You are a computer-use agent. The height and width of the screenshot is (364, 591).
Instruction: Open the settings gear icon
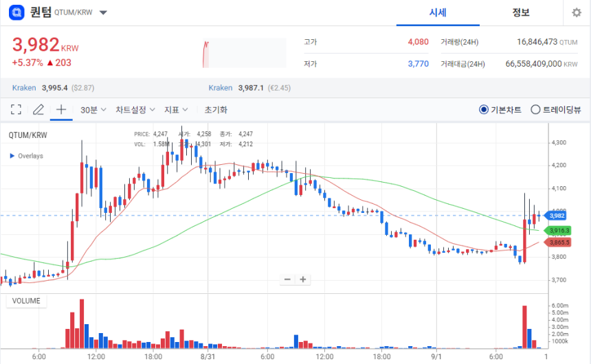577,12
